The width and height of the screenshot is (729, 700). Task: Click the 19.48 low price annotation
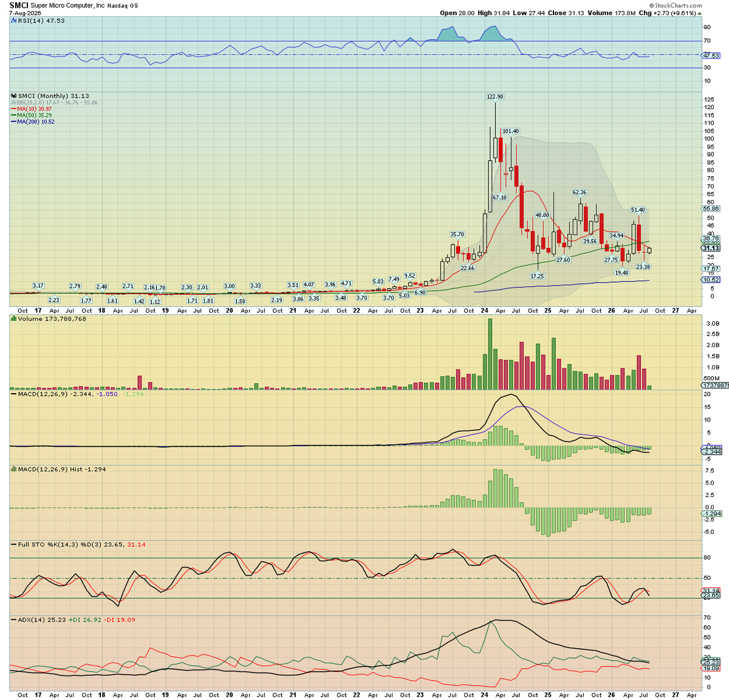click(x=621, y=273)
